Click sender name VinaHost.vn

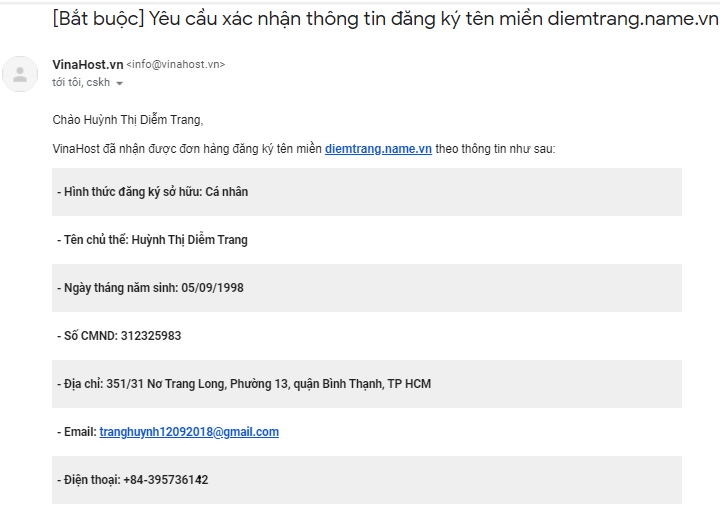88,64
